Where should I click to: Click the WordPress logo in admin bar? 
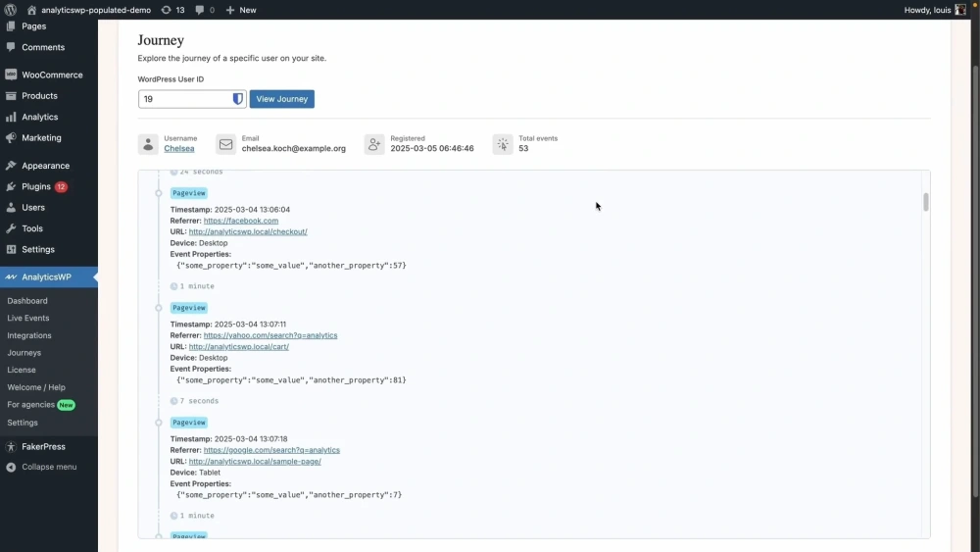(x=11, y=10)
